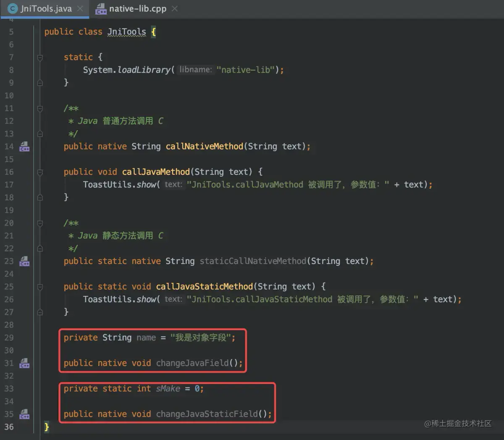Collapse the Javadoc comment starting line 11
504x440 pixels.
[x=40, y=108]
